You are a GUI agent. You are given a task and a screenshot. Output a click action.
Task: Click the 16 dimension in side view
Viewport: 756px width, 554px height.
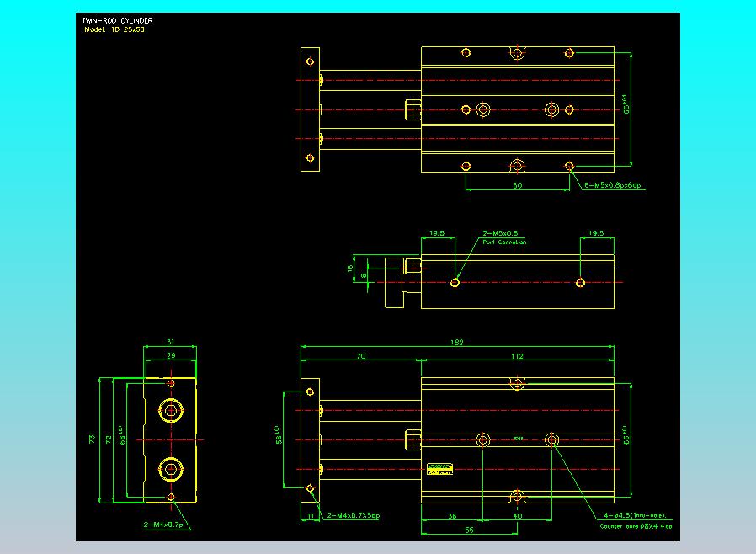[350, 268]
